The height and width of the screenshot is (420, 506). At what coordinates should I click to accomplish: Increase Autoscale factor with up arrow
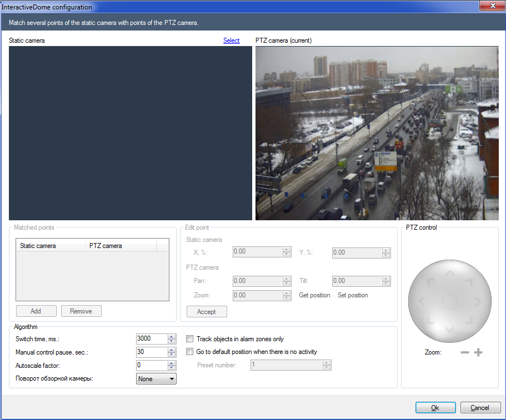click(172, 363)
